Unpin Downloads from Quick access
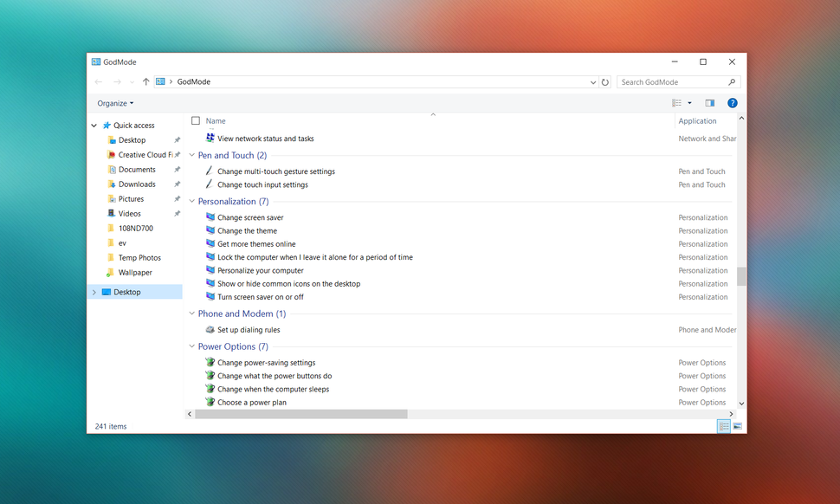The width and height of the screenshot is (840, 504). click(x=176, y=184)
